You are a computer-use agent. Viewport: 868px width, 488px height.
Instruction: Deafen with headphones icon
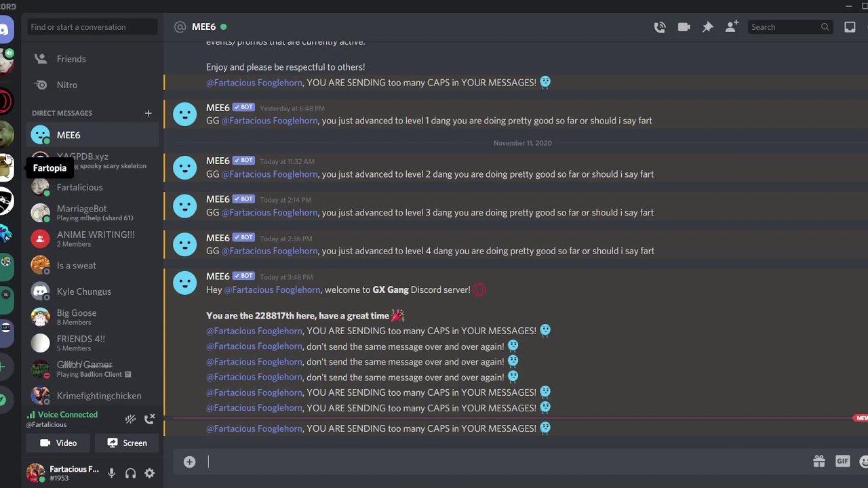click(130, 473)
